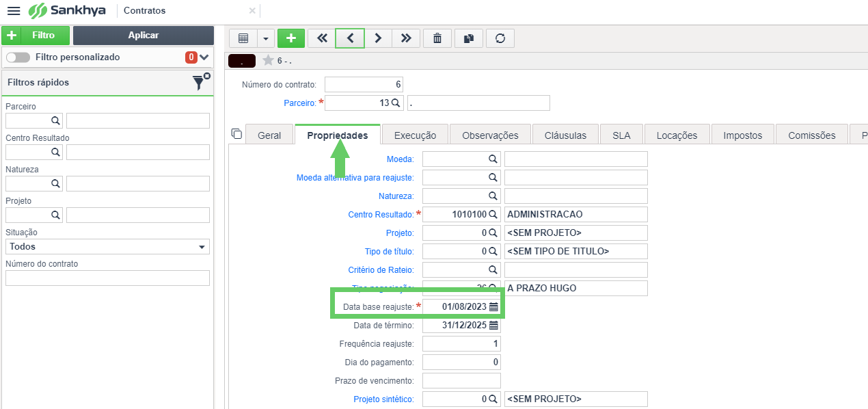Refresh the record with reload icon
The width and height of the screenshot is (868, 409).
(500, 38)
